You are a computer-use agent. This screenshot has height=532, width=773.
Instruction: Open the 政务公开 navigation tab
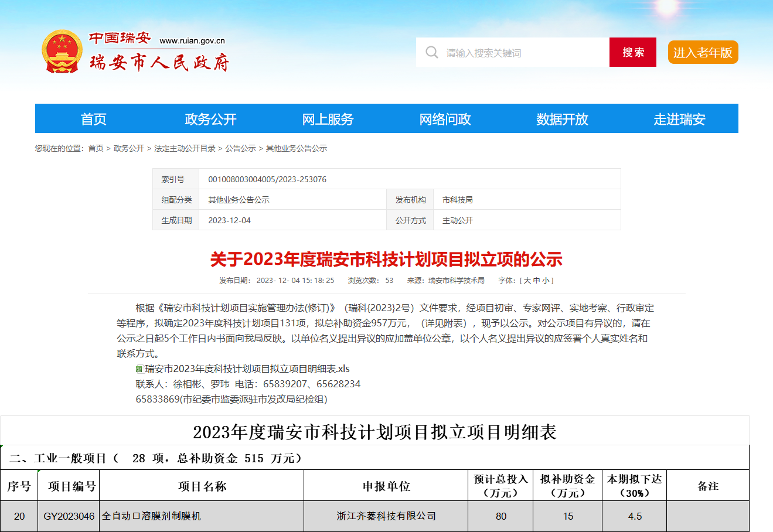click(x=210, y=119)
